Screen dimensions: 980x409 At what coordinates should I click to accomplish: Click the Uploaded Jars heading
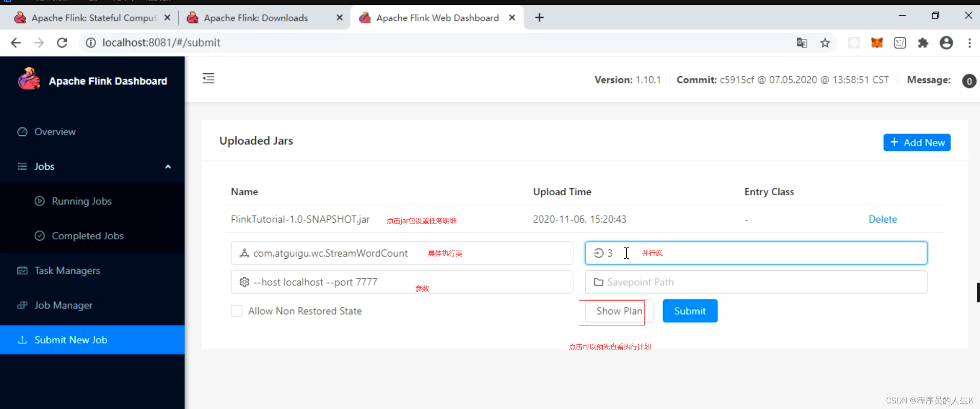click(256, 141)
